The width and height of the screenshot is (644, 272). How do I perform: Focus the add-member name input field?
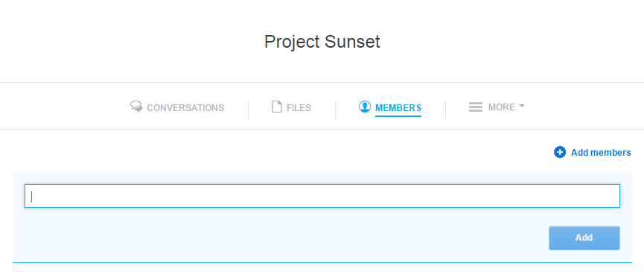click(322, 196)
